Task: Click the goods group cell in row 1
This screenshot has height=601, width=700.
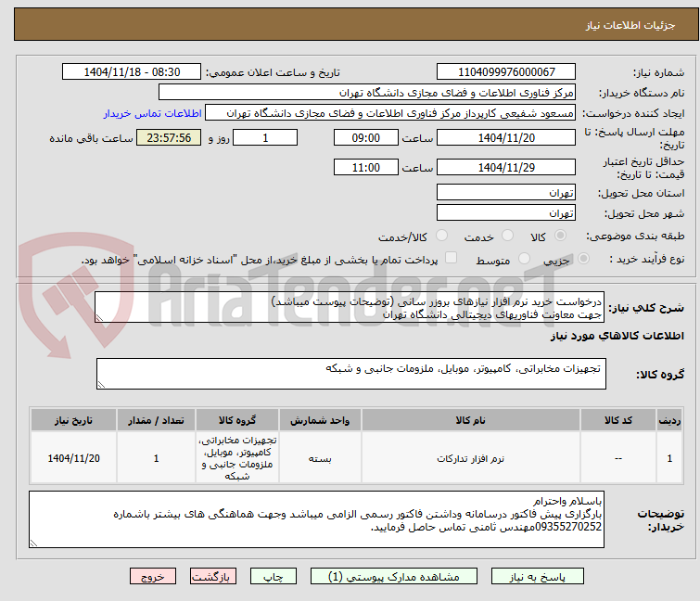Action: 237,458
